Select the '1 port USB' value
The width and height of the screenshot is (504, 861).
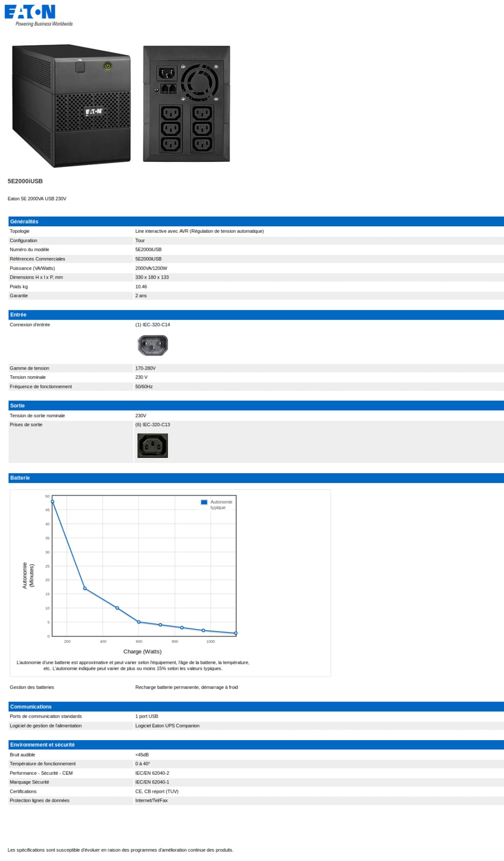pos(147,716)
